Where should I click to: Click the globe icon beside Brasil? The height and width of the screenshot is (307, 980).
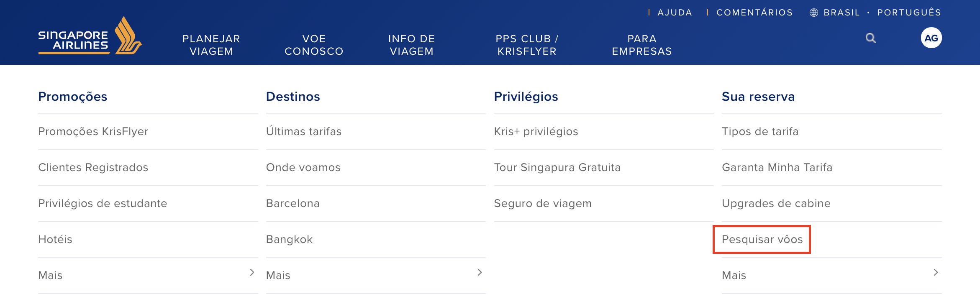point(813,13)
